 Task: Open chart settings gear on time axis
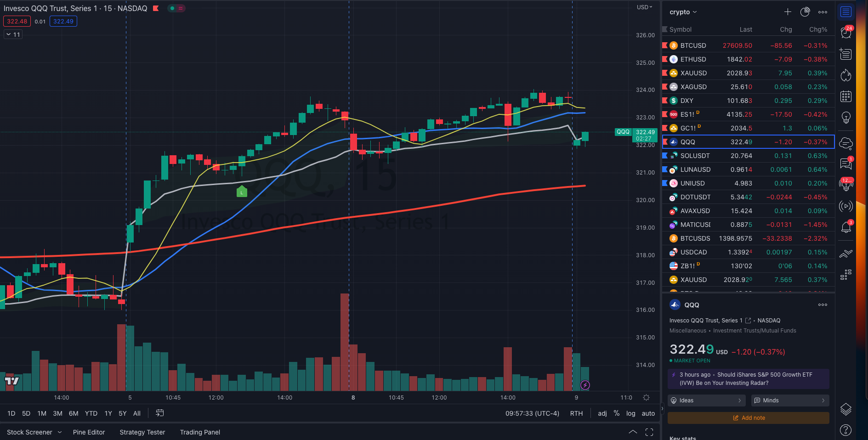tap(646, 398)
